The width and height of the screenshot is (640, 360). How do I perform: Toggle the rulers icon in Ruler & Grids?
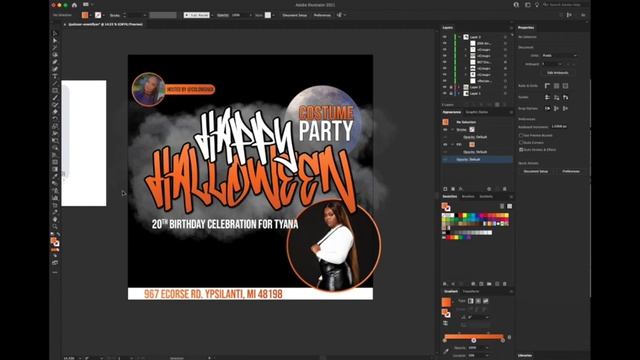(547, 86)
